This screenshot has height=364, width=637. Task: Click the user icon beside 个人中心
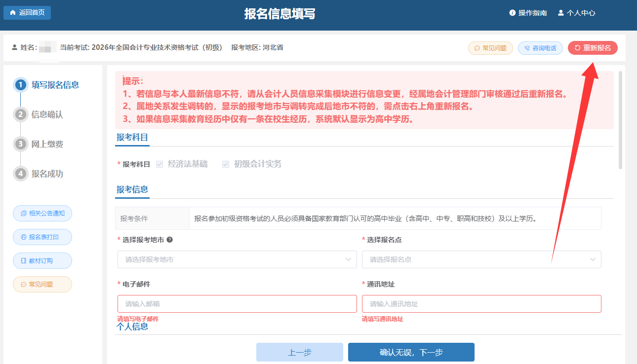[560, 13]
